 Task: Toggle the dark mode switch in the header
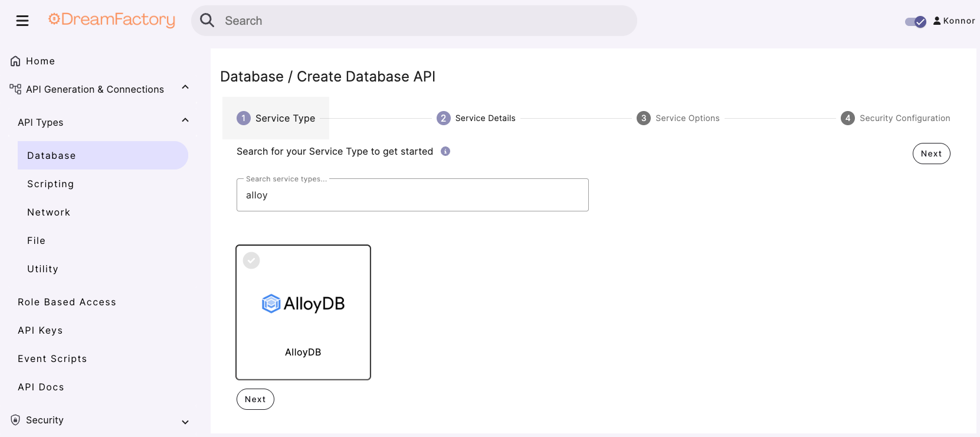[916, 22]
